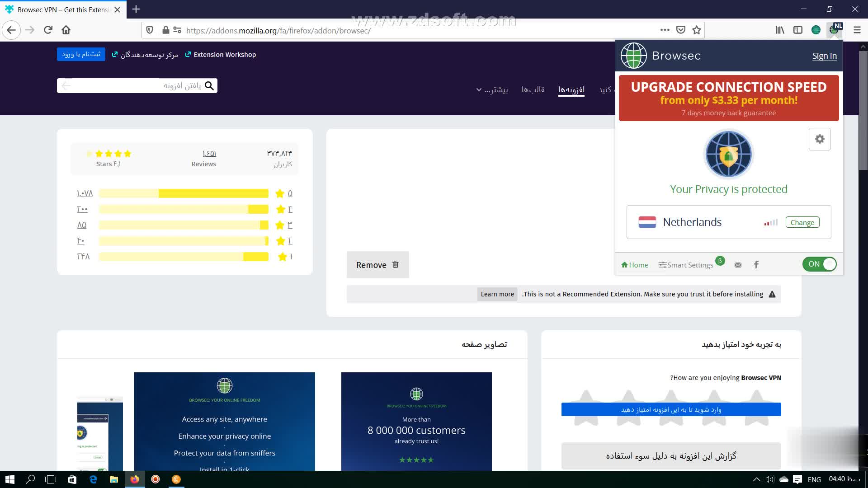Expand the بیشتر more dropdown

(x=492, y=89)
